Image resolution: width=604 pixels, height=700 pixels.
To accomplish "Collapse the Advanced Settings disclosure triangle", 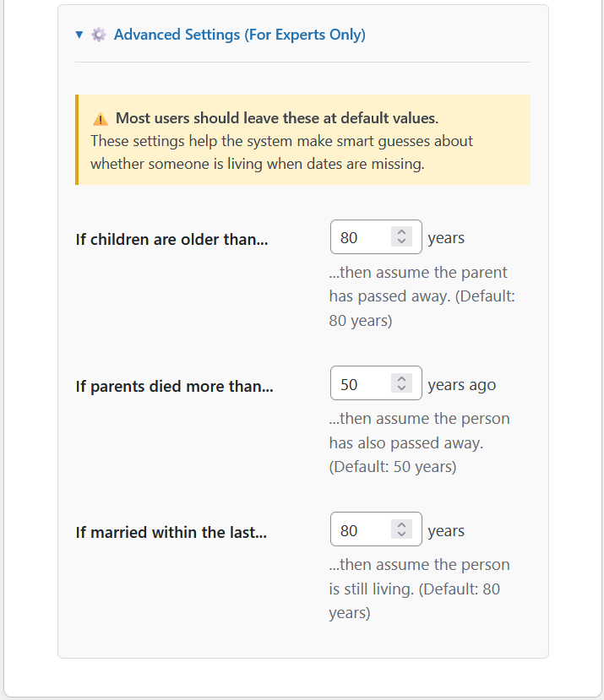I will tap(79, 35).
